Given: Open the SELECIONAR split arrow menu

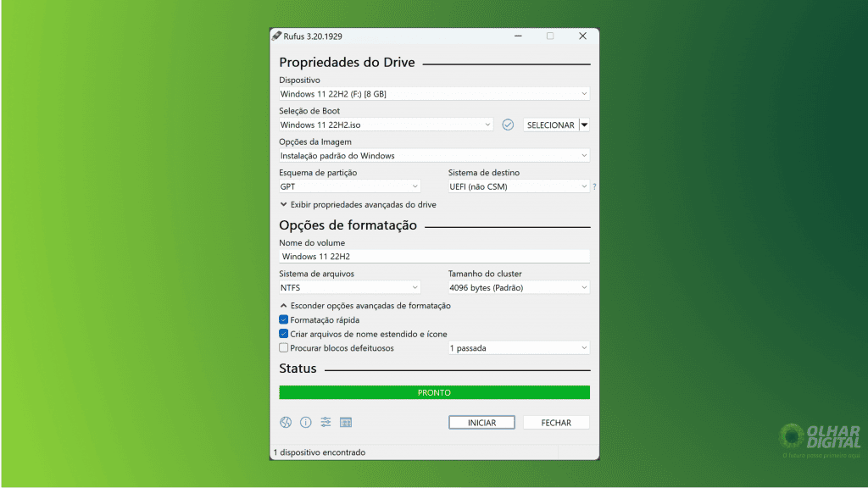Looking at the screenshot, I should click(x=584, y=125).
